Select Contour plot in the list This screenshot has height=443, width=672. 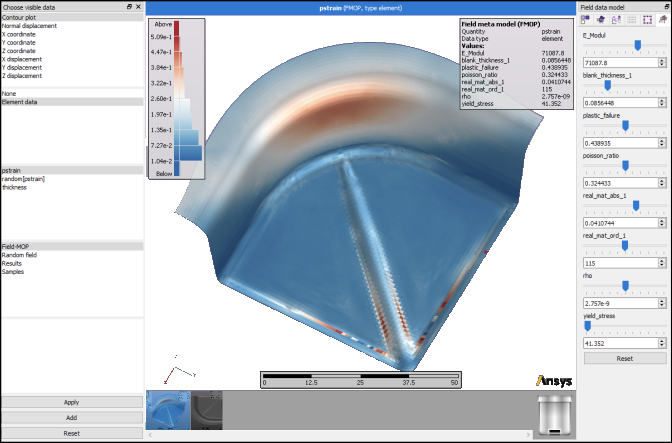point(72,18)
